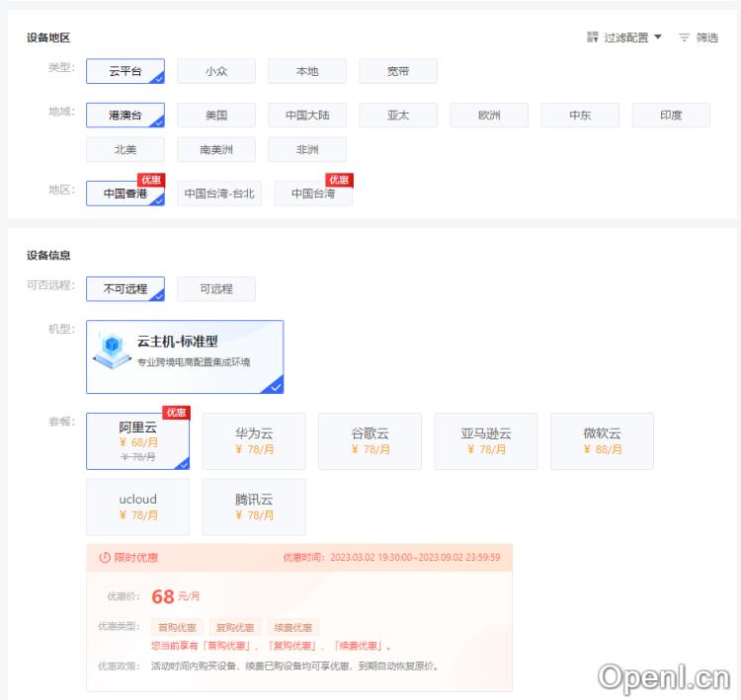Select the 云平台 type option
This screenshot has height=700, width=741.
click(x=125, y=71)
